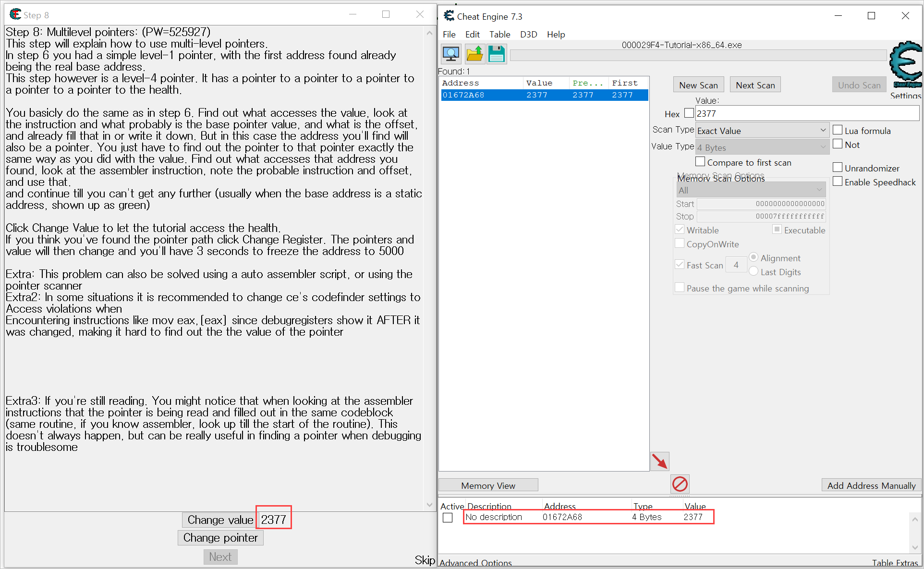Click the open file folder icon

(x=474, y=54)
